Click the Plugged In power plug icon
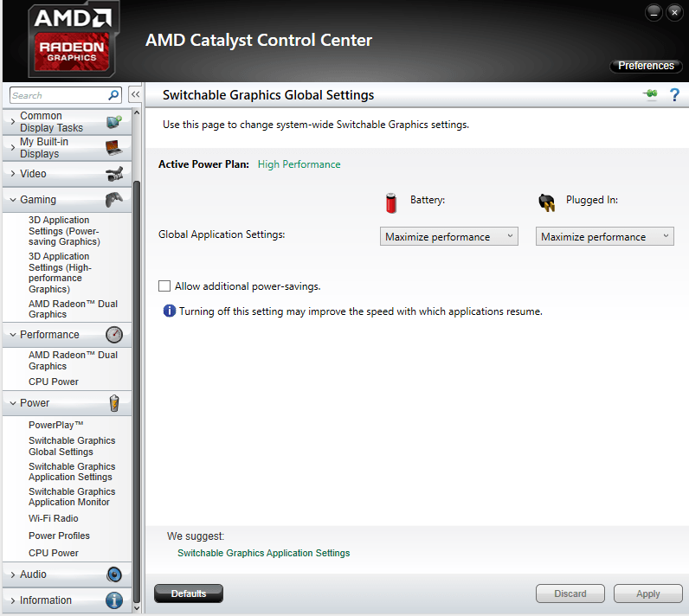689x616 pixels. click(547, 202)
